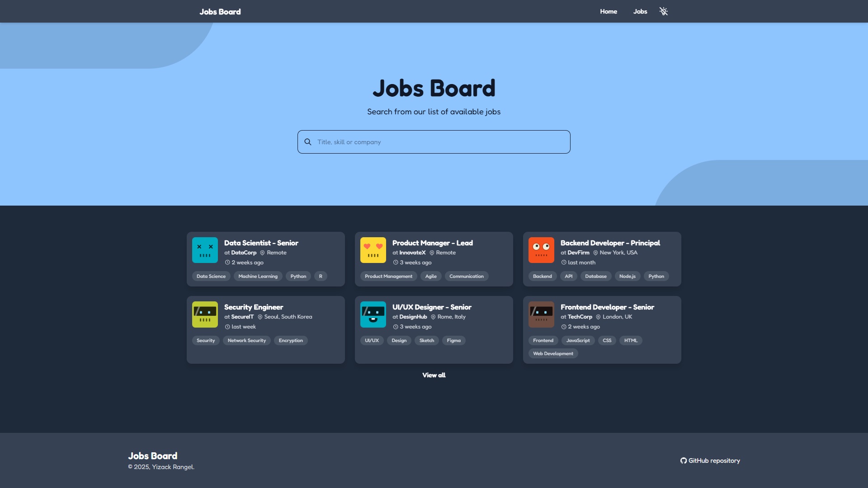
Task: Select the Web Development tag
Action: (x=553, y=353)
